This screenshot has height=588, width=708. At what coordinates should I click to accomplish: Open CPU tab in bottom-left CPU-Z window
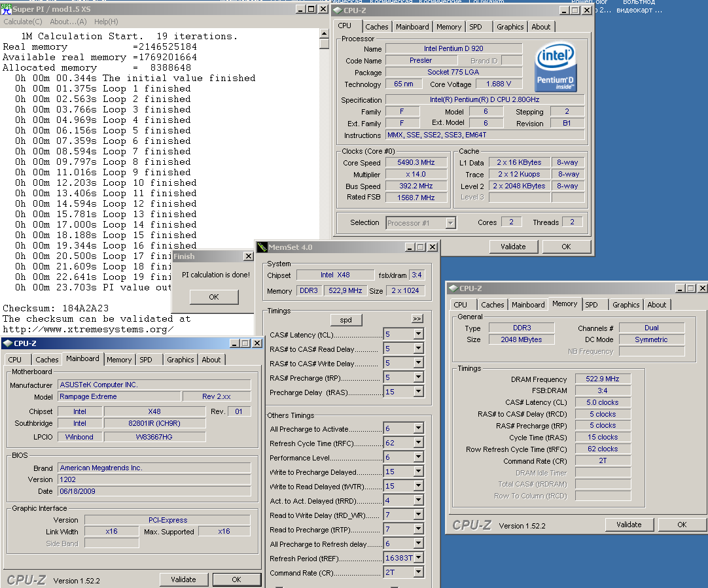[x=15, y=360]
